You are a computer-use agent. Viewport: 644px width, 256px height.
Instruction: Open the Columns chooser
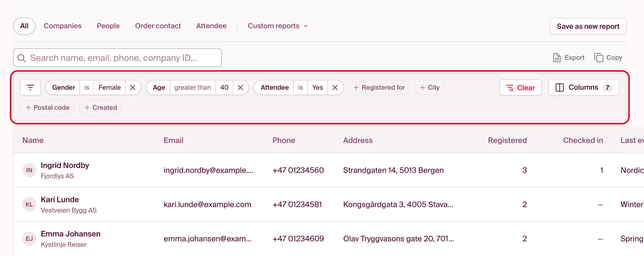pos(584,88)
